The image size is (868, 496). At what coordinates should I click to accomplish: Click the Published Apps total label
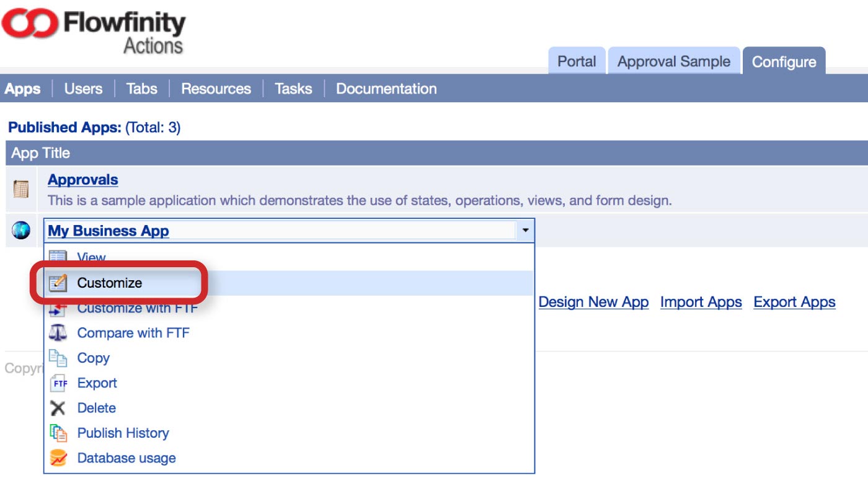click(94, 127)
